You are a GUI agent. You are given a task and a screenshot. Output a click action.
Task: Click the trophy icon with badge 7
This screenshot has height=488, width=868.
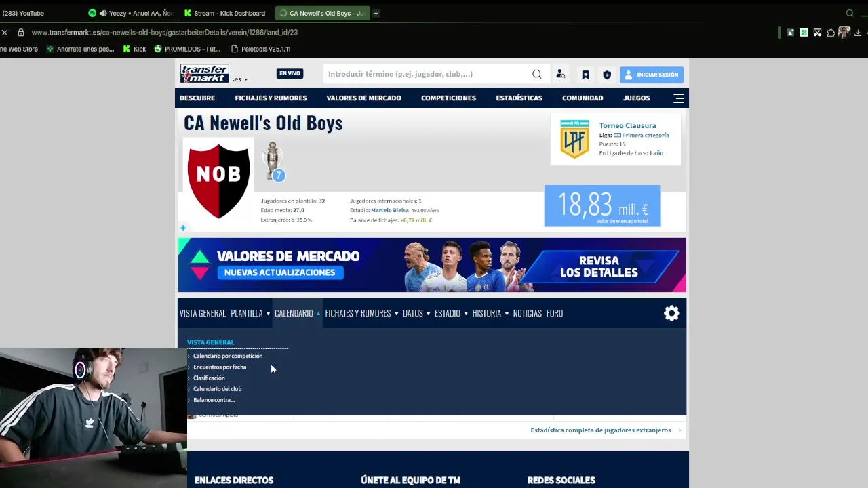(x=274, y=161)
